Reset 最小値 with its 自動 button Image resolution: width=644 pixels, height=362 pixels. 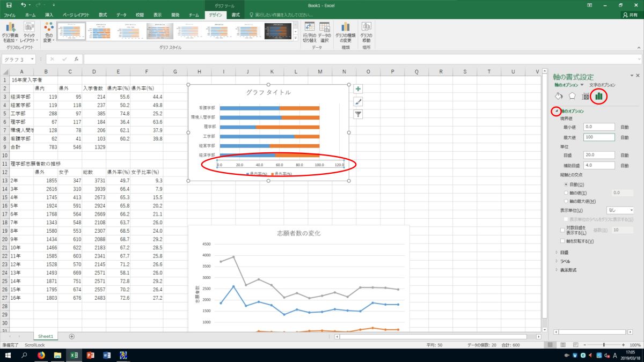625,127
